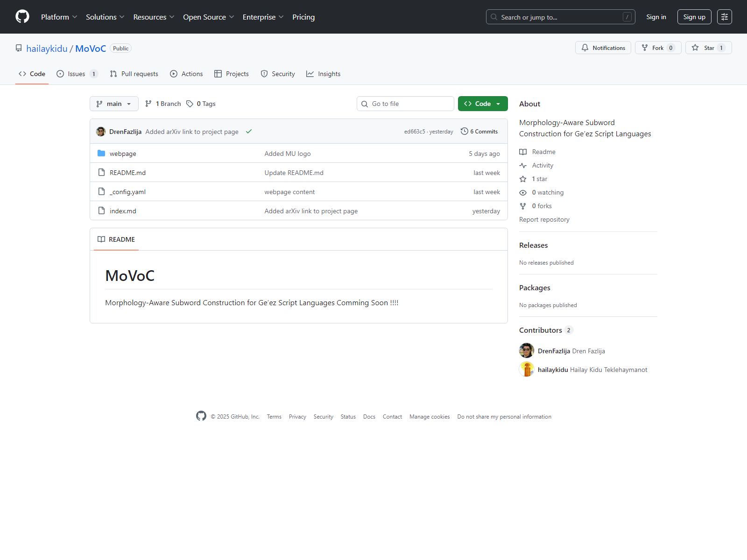
Task: Click the star icon beside 1 star
Action: click(523, 179)
